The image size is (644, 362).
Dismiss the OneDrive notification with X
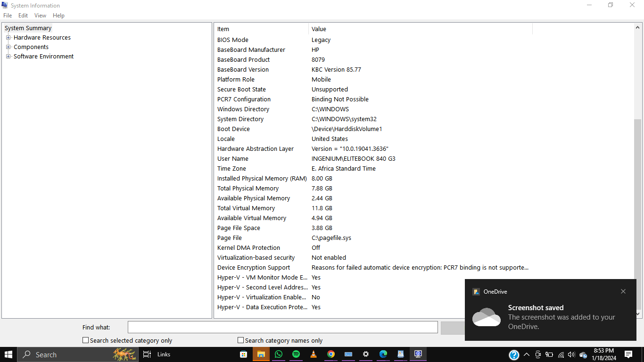(x=623, y=291)
